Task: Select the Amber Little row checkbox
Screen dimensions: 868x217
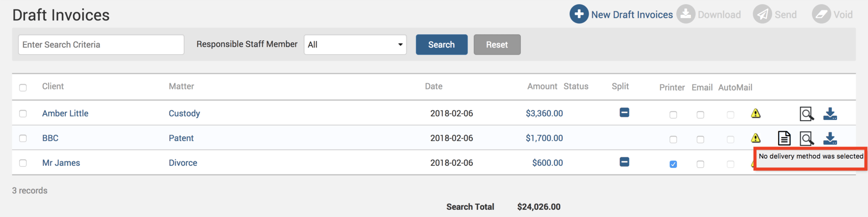Action: tap(23, 114)
